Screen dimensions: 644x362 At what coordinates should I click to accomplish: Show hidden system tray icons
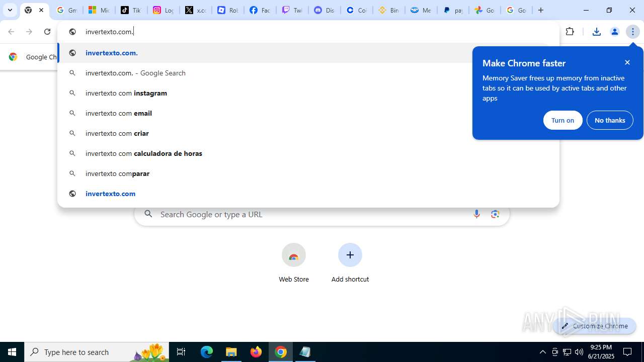coord(542,352)
